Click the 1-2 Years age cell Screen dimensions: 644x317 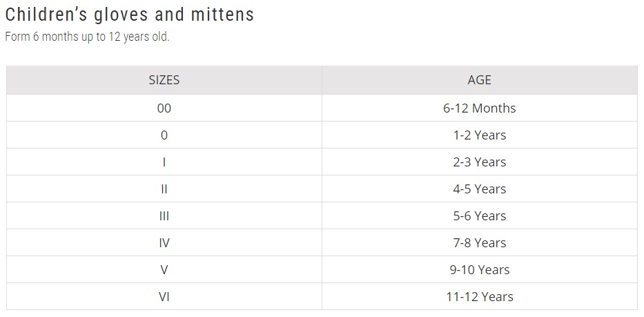click(479, 135)
